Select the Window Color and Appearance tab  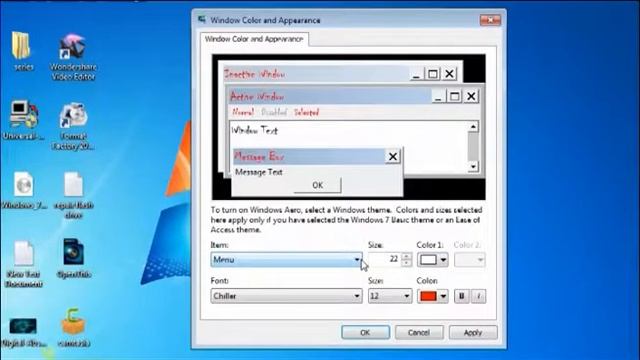click(254, 39)
